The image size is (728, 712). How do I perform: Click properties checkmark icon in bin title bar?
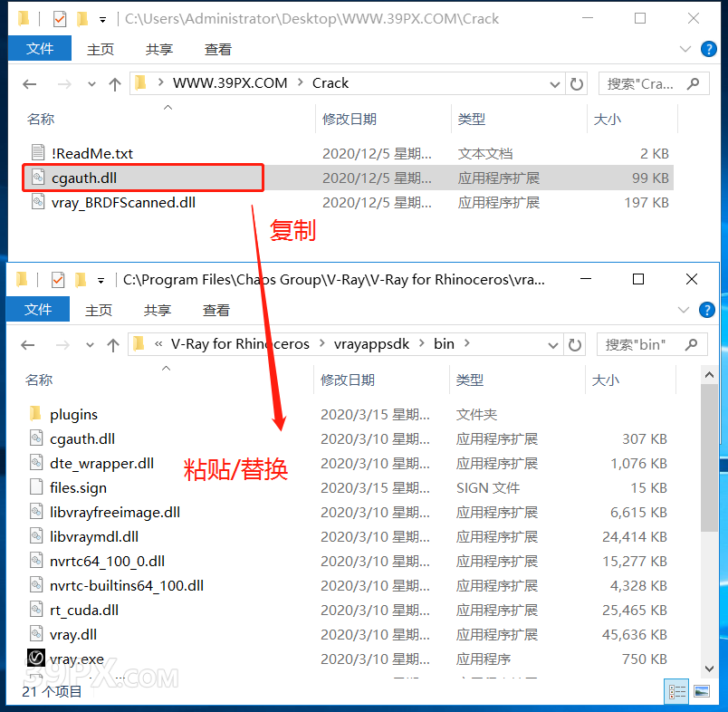[x=58, y=280]
